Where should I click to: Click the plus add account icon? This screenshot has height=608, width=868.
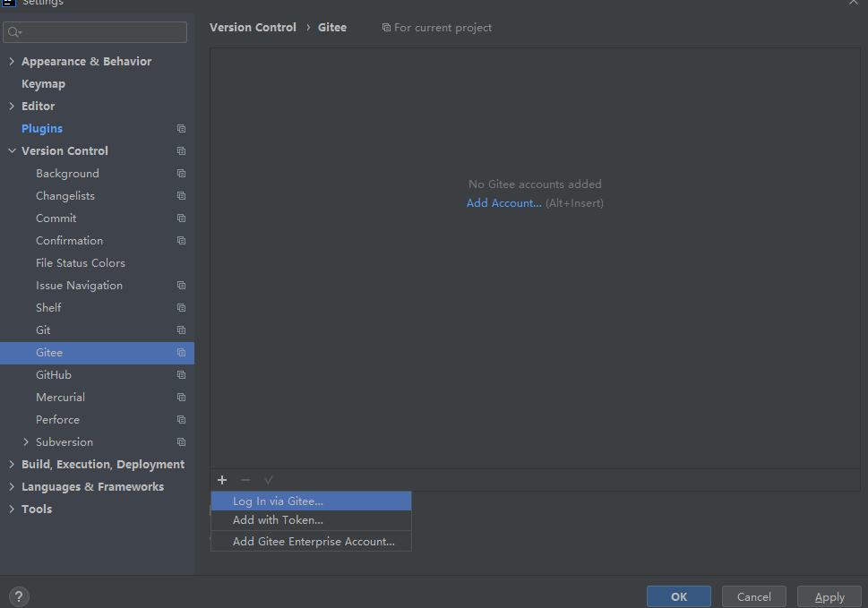coord(222,480)
